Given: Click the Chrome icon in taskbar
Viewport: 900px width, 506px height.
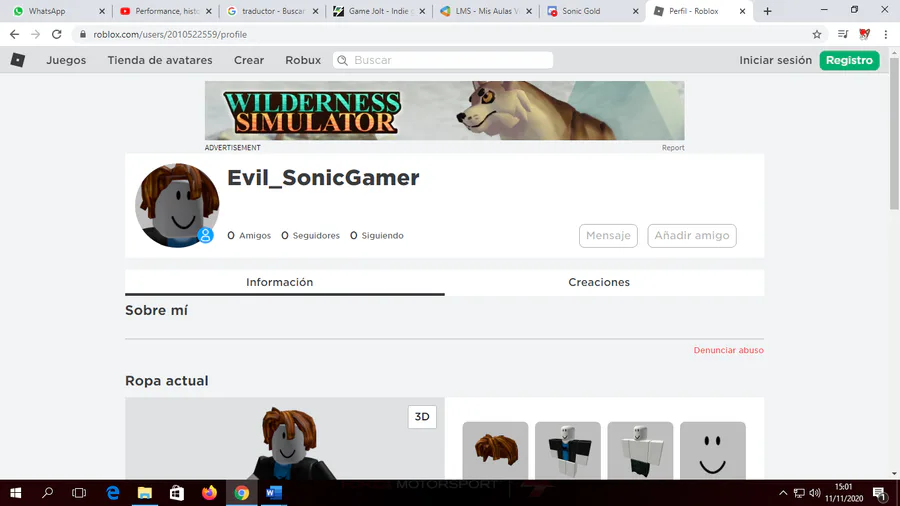Looking at the screenshot, I should click(242, 493).
